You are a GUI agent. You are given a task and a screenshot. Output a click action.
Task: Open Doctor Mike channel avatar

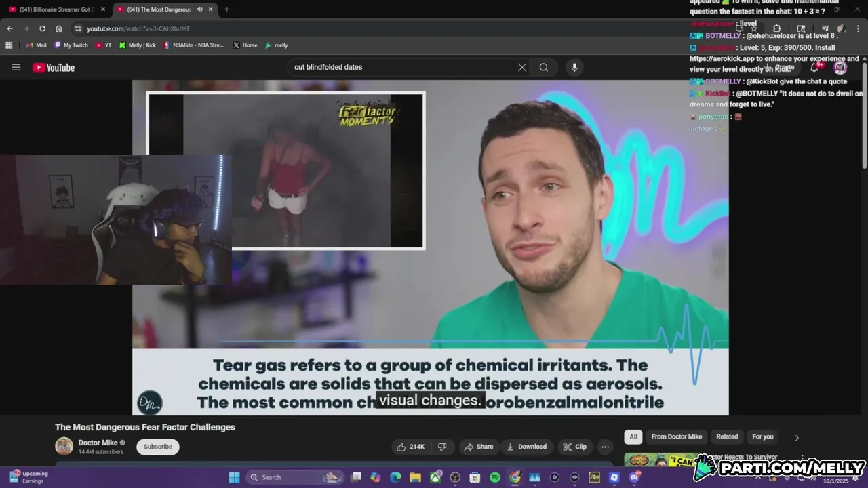[x=64, y=446]
